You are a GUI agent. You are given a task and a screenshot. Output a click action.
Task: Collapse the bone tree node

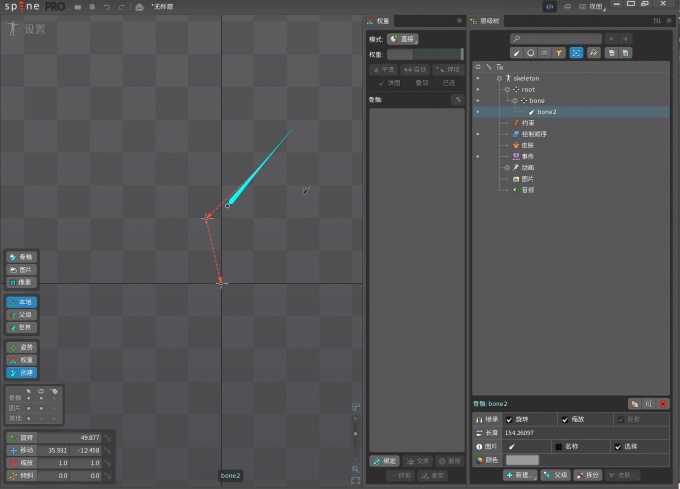pos(515,101)
